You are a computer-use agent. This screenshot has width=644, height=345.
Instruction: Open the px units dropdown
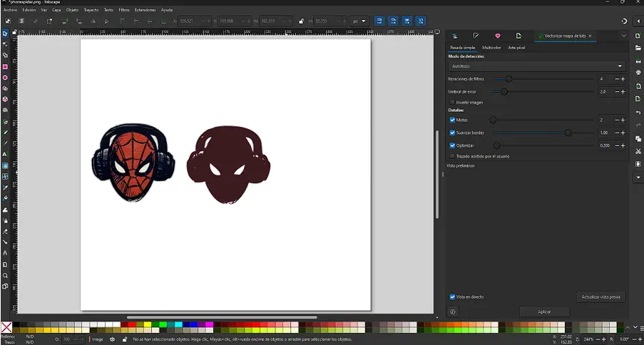click(x=359, y=21)
